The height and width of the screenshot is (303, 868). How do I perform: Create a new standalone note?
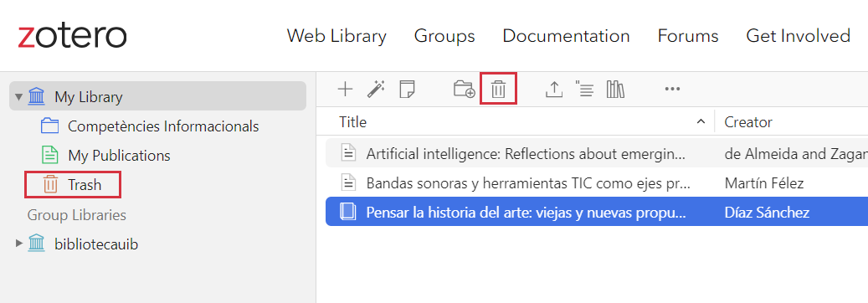407,89
